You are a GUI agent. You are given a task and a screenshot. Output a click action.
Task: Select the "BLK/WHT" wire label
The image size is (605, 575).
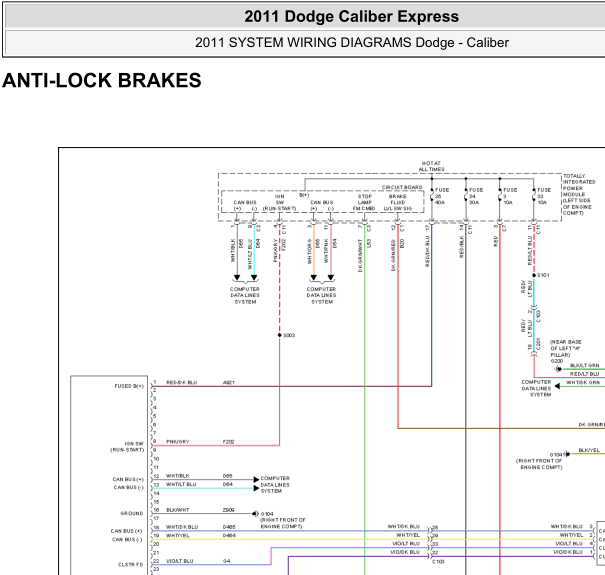point(177,510)
